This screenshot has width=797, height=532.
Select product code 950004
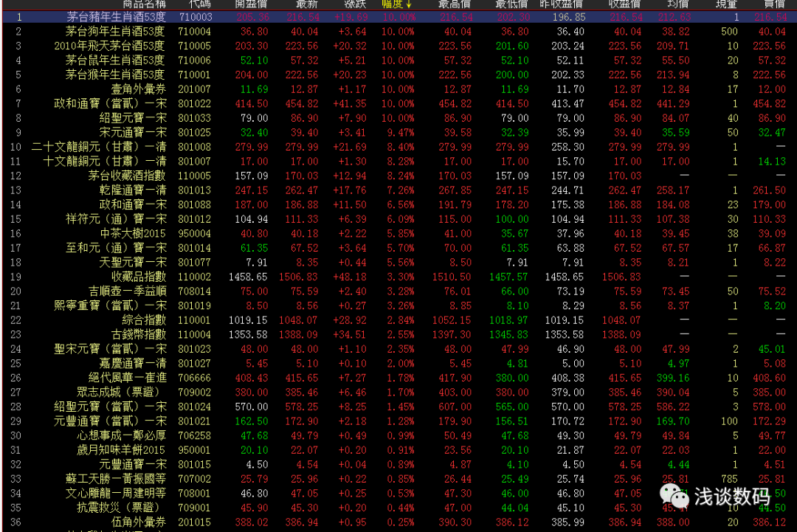(194, 234)
